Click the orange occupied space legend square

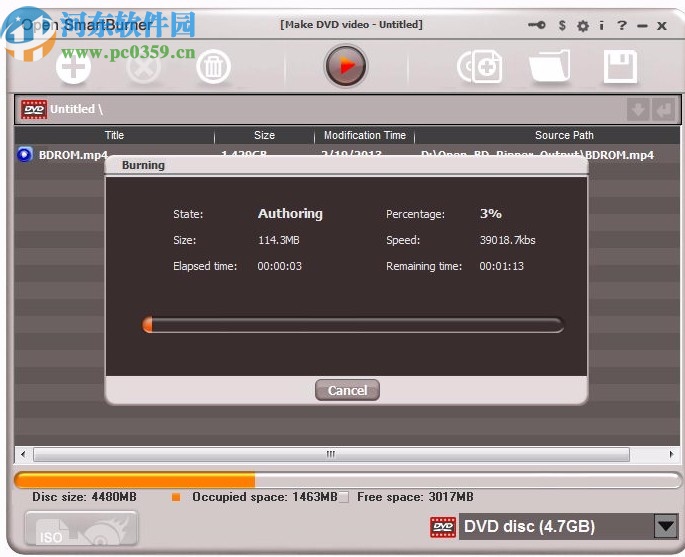[x=176, y=497]
